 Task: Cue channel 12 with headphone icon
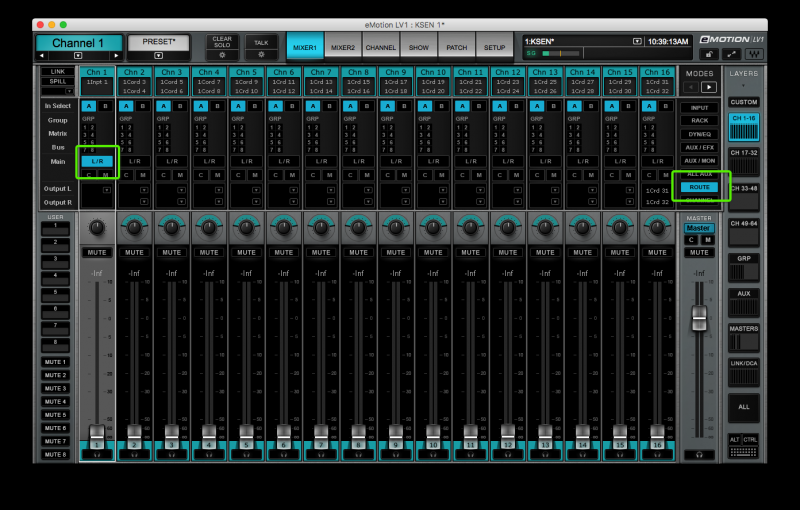[x=508, y=454]
